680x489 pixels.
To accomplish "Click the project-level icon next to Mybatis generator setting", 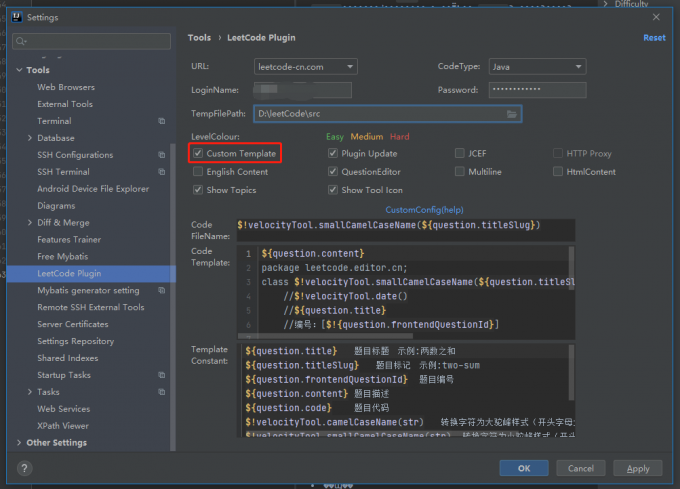I will (x=162, y=290).
